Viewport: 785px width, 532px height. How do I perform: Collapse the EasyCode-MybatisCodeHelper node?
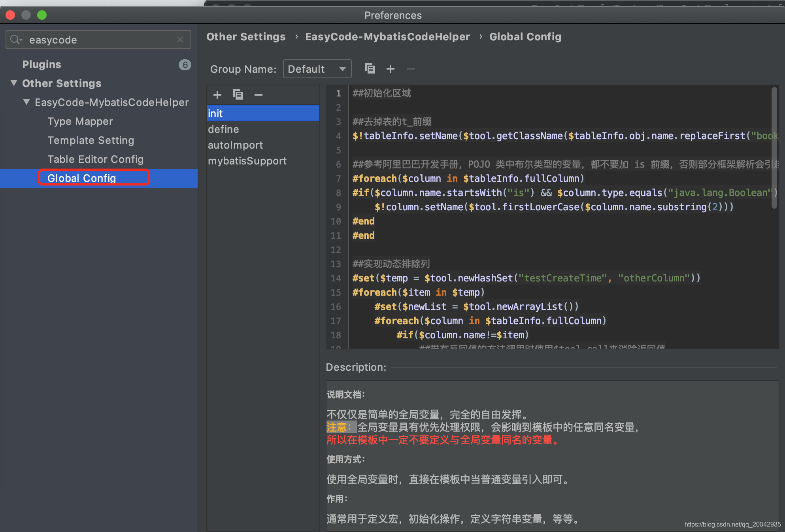coord(26,102)
